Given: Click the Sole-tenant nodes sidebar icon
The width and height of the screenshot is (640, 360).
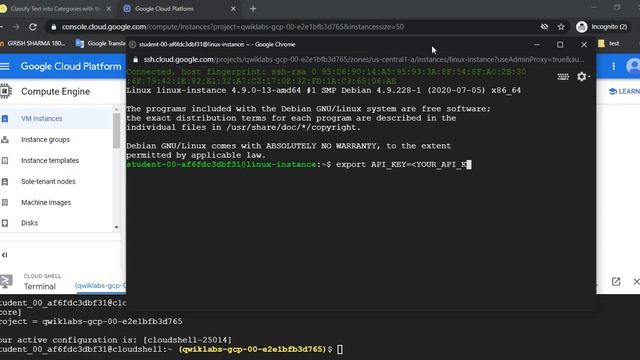Looking at the screenshot, I should point(5,182).
